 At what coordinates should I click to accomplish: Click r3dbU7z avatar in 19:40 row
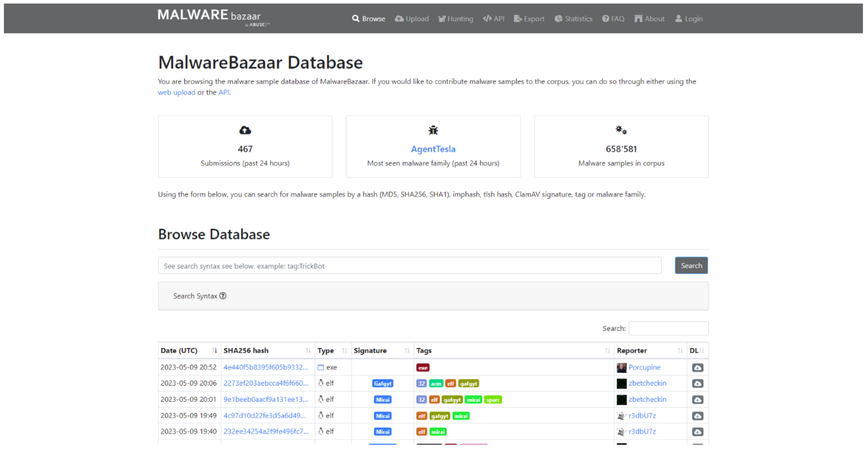[x=621, y=432]
